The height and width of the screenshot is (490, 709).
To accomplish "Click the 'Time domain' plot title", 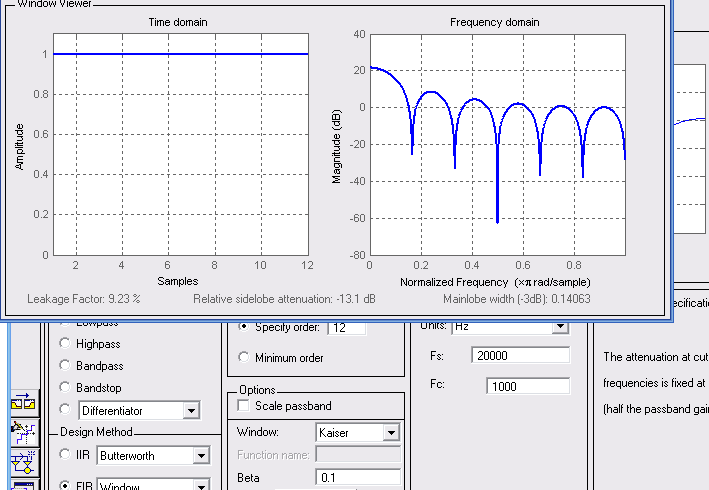I will [x=178, y=22].
